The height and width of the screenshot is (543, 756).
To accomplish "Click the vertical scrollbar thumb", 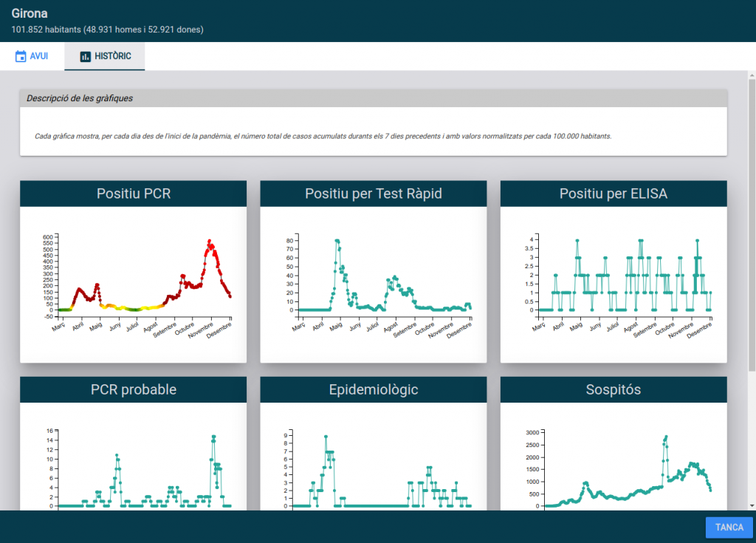I will click(752, 225).
